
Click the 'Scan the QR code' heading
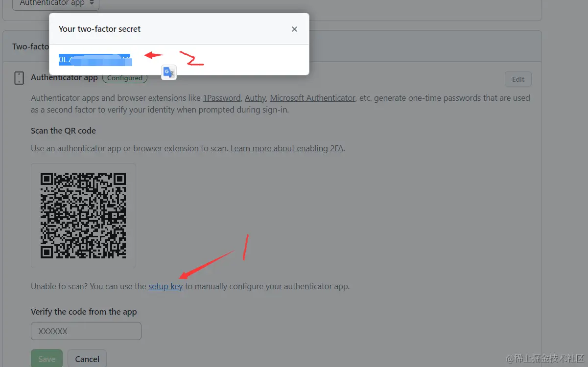click(63, 131)
